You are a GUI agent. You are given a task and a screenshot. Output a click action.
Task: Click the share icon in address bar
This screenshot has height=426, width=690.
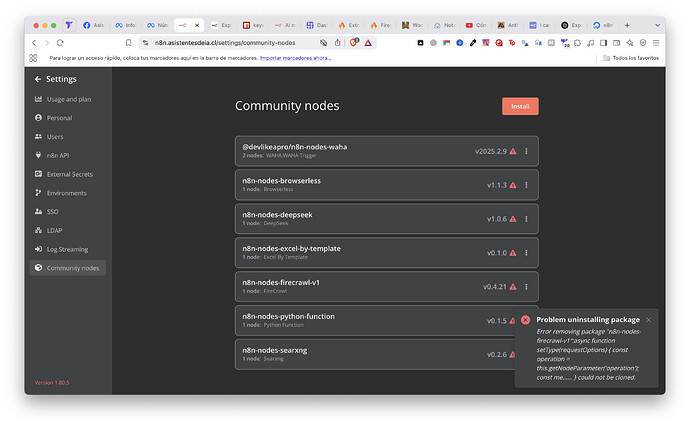[x=338, y=43]
